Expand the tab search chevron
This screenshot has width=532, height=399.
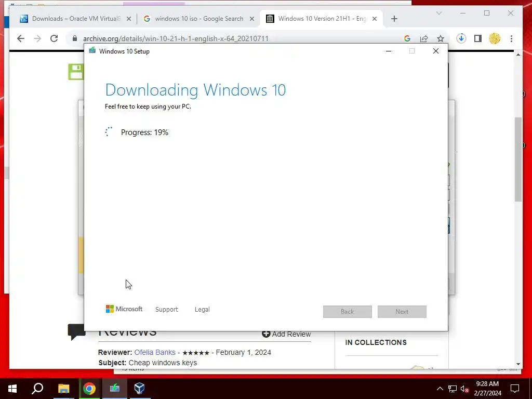[x=438, y=13]
